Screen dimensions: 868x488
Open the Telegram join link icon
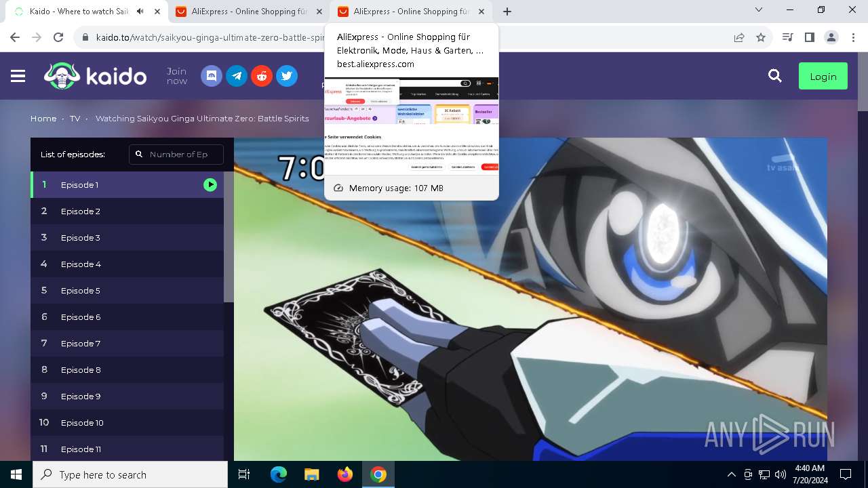pyautogui.click(x=237, y=76)
